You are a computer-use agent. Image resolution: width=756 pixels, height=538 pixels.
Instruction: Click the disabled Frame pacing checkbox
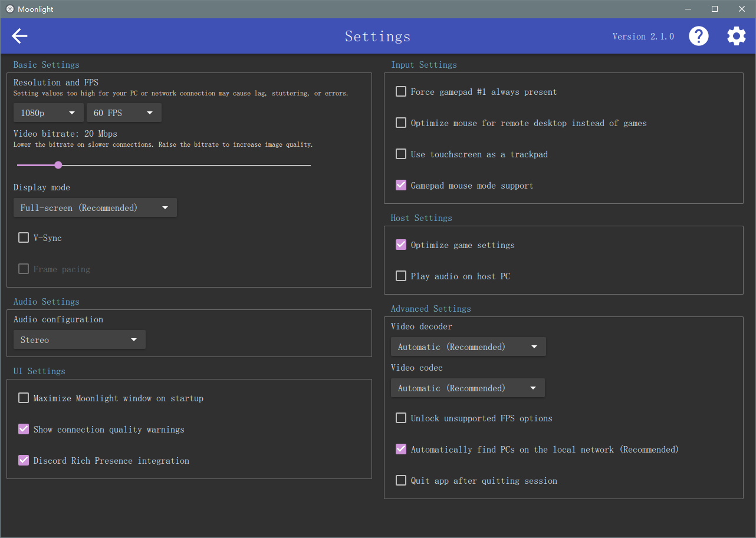(24, 269)
